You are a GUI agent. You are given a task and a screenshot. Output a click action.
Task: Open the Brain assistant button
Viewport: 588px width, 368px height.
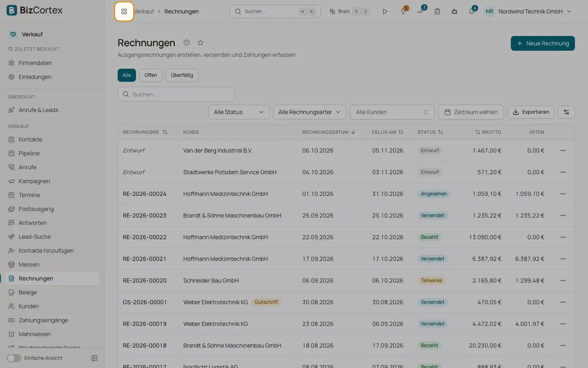tap(349, 11)
